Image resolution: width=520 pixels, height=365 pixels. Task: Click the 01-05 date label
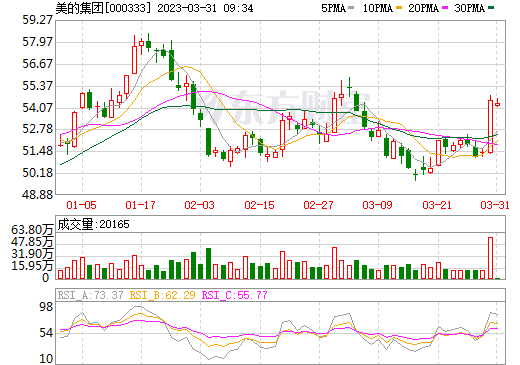click(x=81, y=205)
